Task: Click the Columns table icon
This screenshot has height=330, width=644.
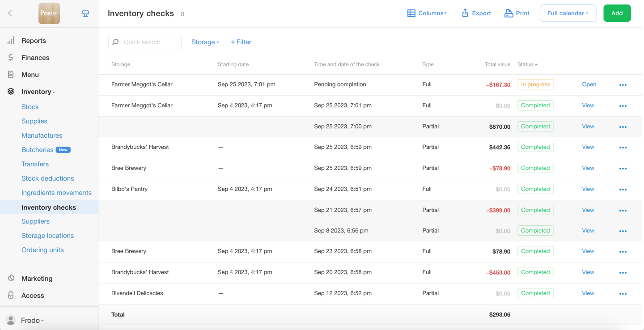Action: (411, 13)
